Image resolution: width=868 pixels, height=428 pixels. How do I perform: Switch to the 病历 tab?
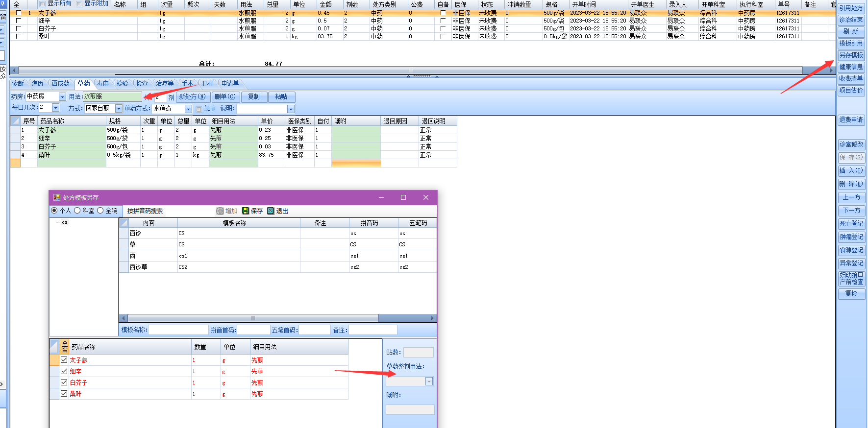[x=38, y=84]
